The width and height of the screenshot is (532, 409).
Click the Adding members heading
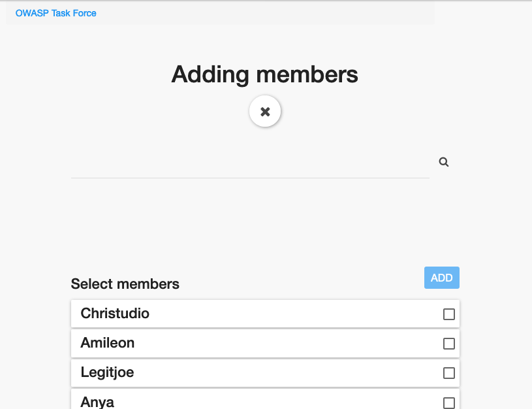pyautogui.click(x=264, y=74)
